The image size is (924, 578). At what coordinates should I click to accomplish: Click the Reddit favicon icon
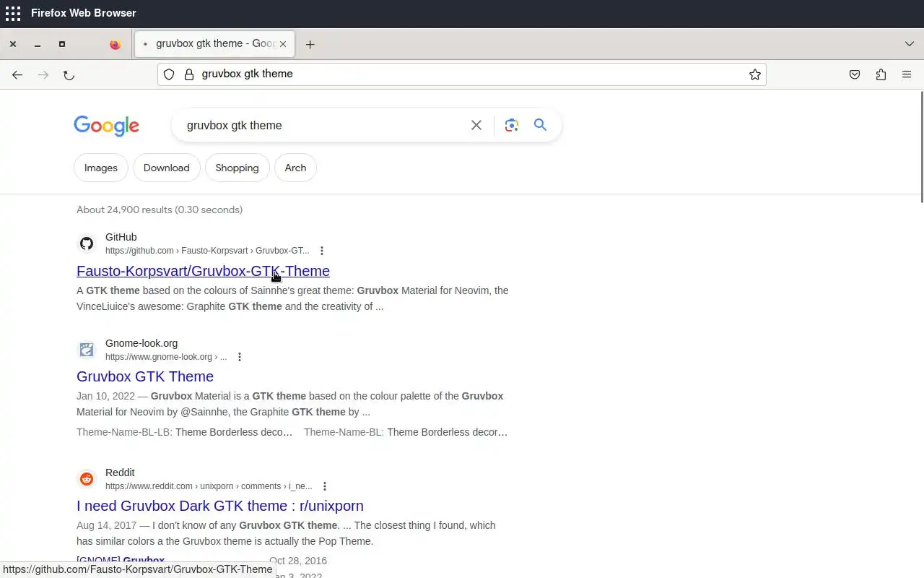[87, 479]
